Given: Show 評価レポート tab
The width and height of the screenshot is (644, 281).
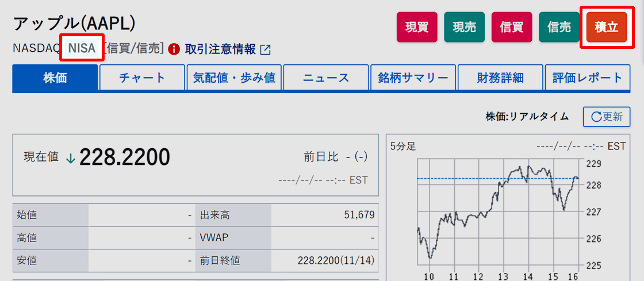Looking at the screenshot, I should point(588,78).
